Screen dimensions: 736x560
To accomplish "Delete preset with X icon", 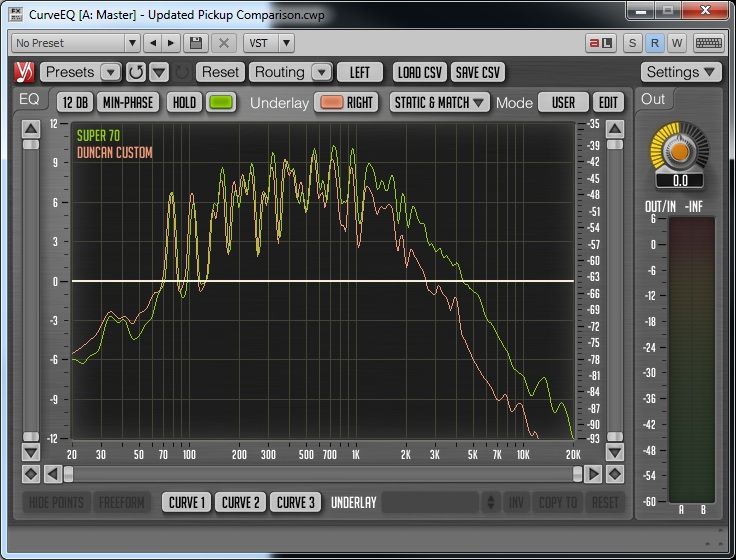I will [224, 43].
